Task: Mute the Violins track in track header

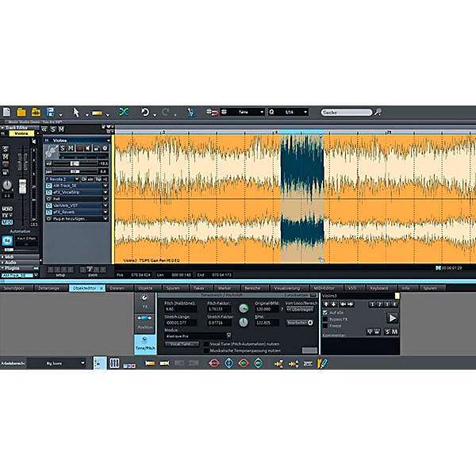Action: [71, 148]
